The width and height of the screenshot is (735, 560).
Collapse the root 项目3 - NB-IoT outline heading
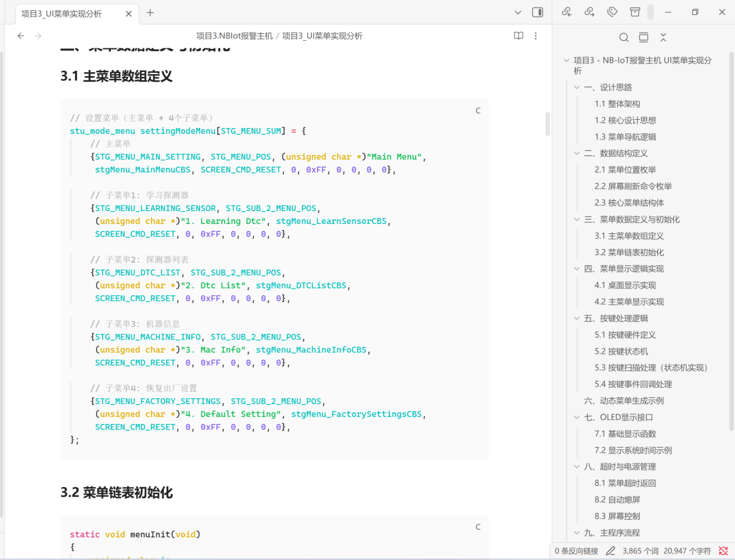coord(566,61)
